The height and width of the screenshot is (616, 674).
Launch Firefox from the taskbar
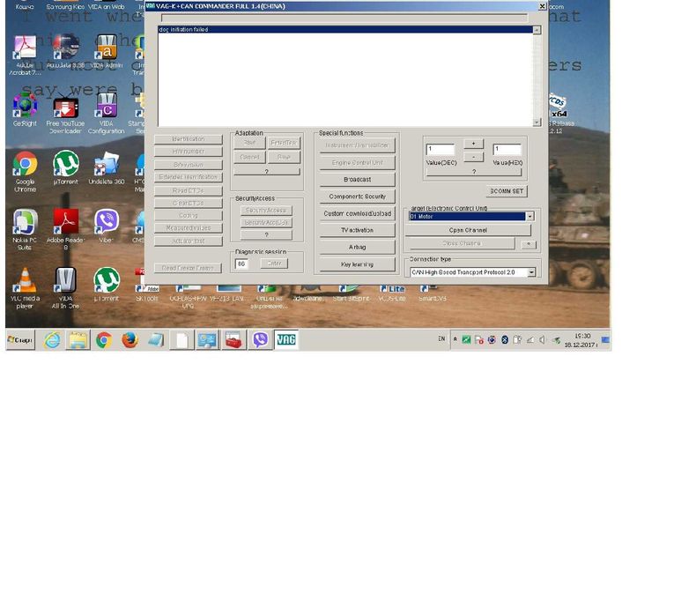(130, 340)
